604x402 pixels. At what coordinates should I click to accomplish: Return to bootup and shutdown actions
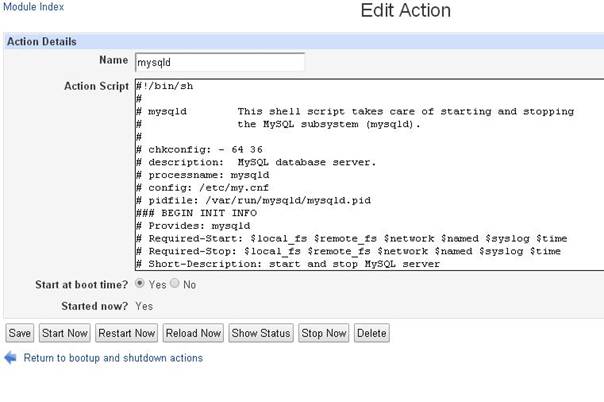pyautogui.click(x=113, y=358)
